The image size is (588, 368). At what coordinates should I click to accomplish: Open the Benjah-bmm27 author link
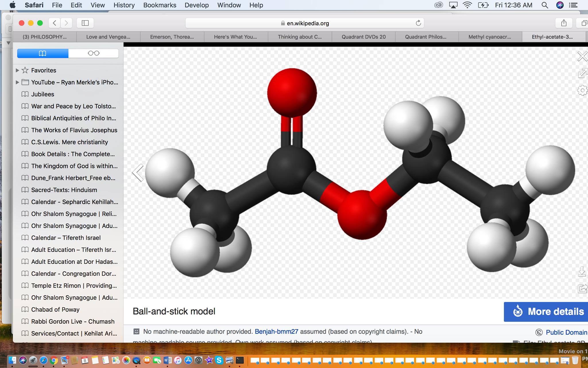click(276, 331)
